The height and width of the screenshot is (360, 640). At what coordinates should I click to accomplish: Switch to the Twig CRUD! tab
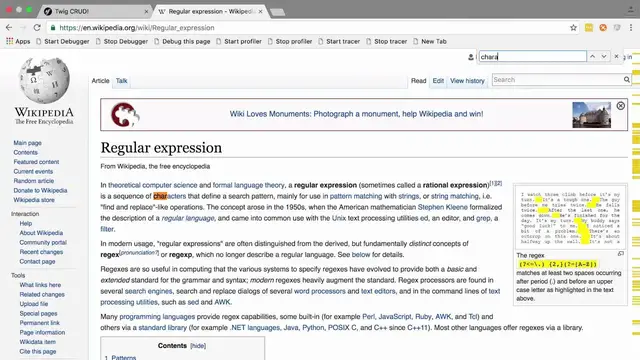(95, 11)
